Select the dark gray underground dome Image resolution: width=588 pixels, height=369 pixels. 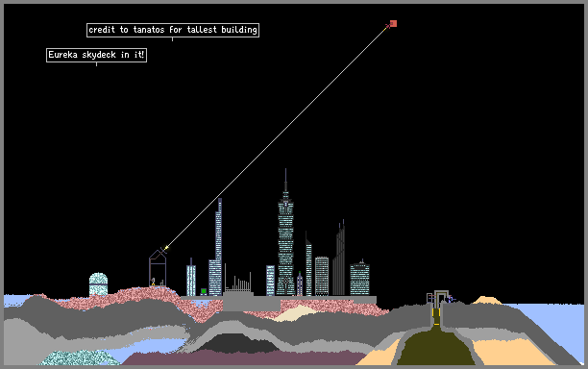pyautogui.click(x=237, y=344)
